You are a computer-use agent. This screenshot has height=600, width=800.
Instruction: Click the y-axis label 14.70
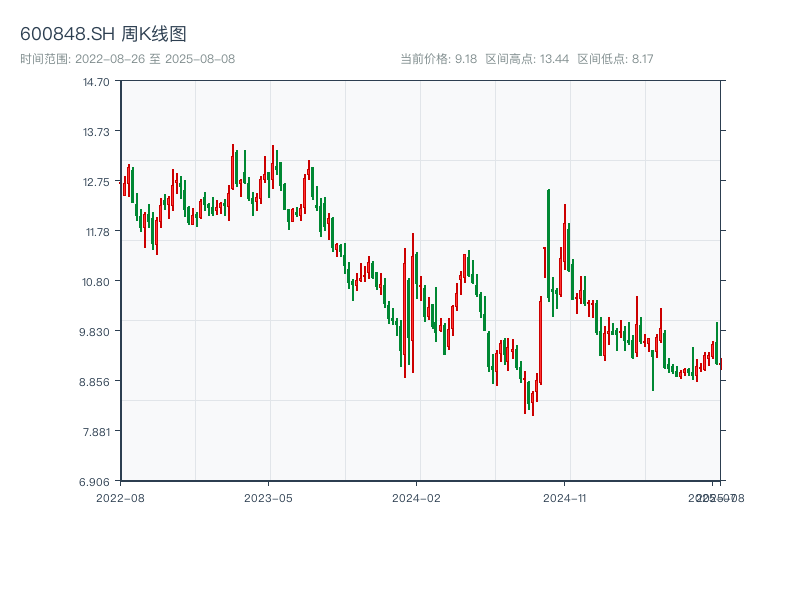tap(96, 82)
